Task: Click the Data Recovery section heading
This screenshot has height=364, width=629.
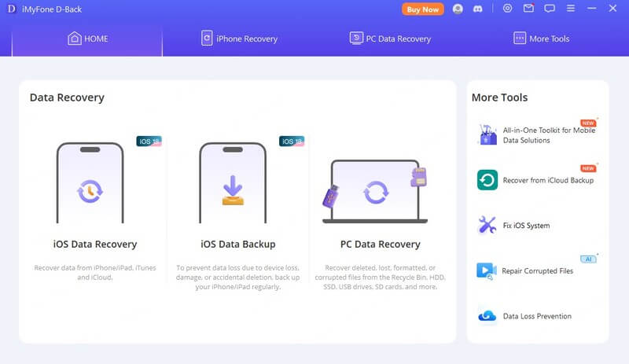Action: [67, 97]
